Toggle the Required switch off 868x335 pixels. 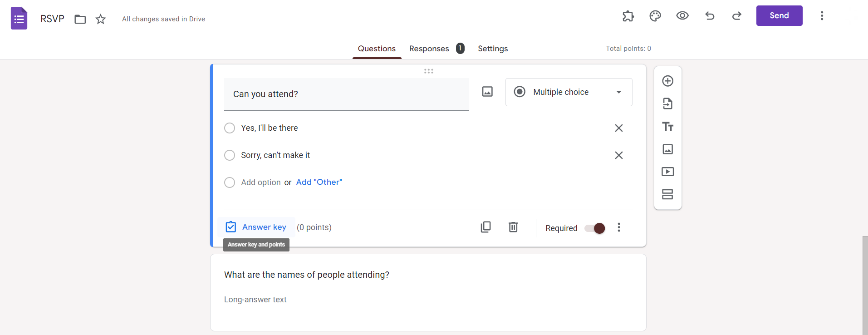click(594, 228)
